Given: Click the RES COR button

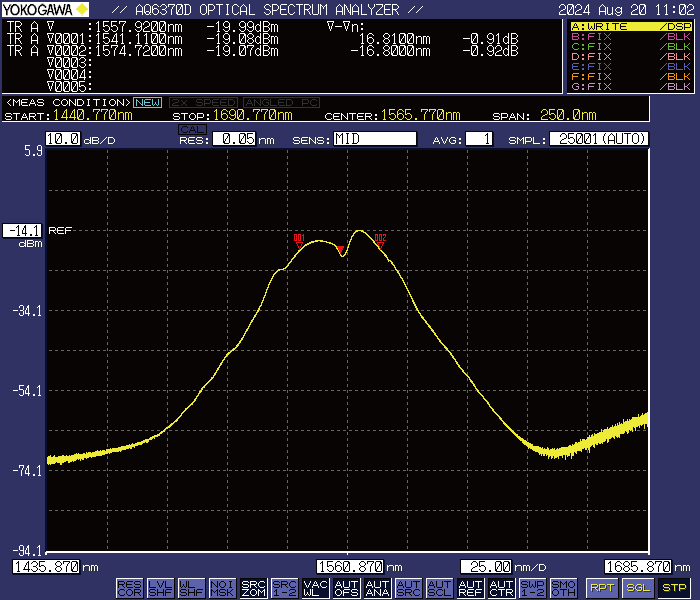Looking at the screenshot, I should click(x=129, y=588).
